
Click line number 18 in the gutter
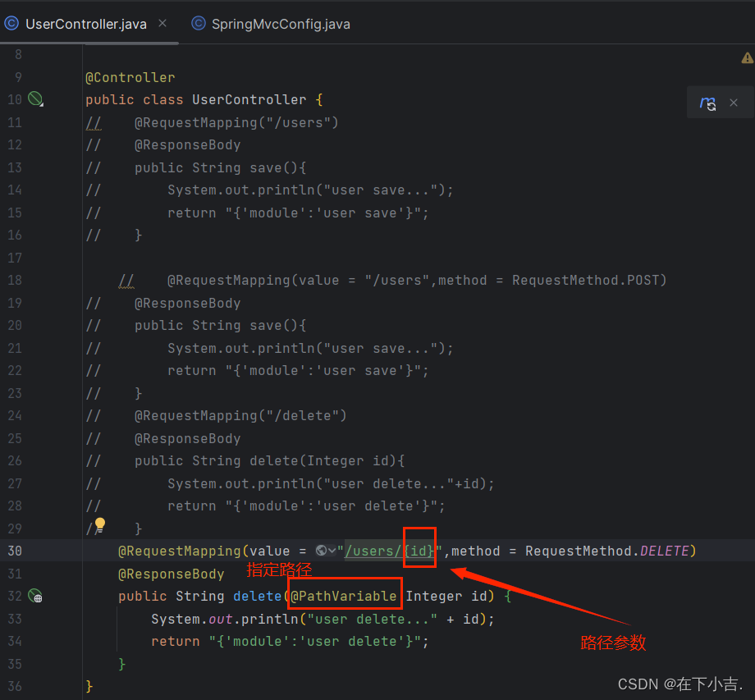click(x=15, y=280)
